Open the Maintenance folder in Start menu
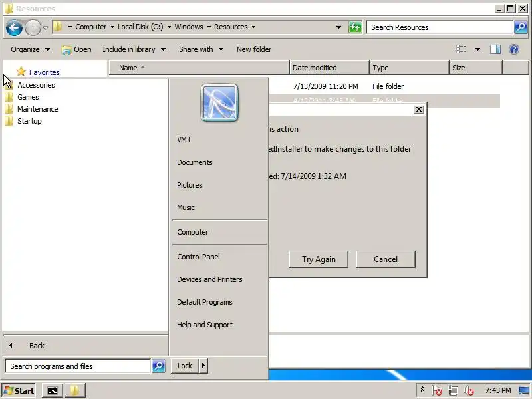This screenshot has height=399, width=532. [x=38, y=109]
